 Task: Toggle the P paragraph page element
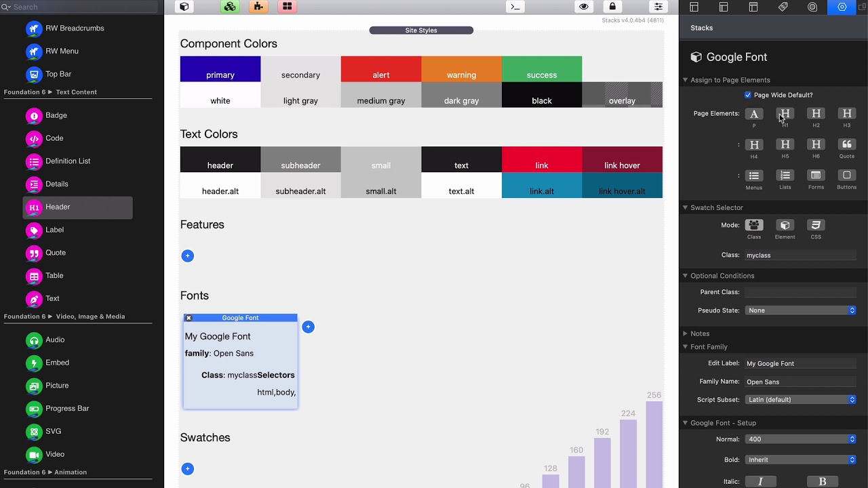coord(754,114)
